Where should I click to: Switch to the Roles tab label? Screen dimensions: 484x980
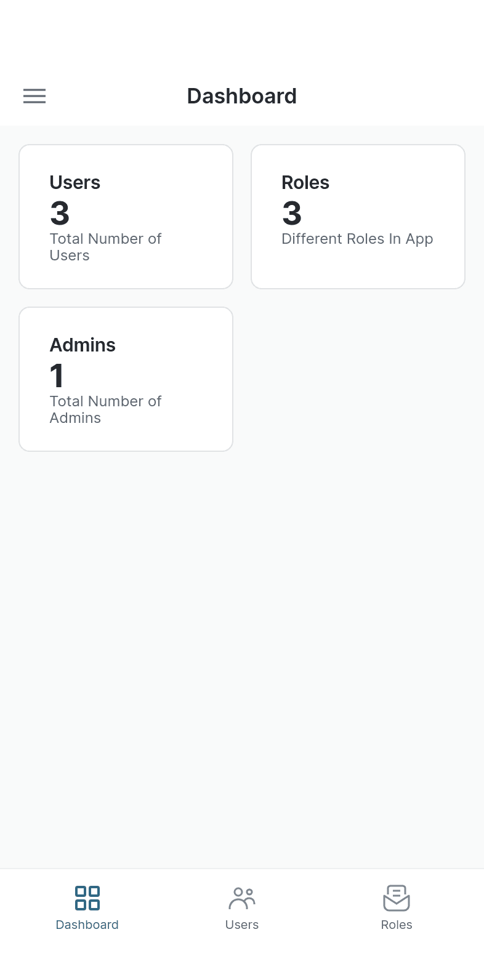(x=397, y=925)
